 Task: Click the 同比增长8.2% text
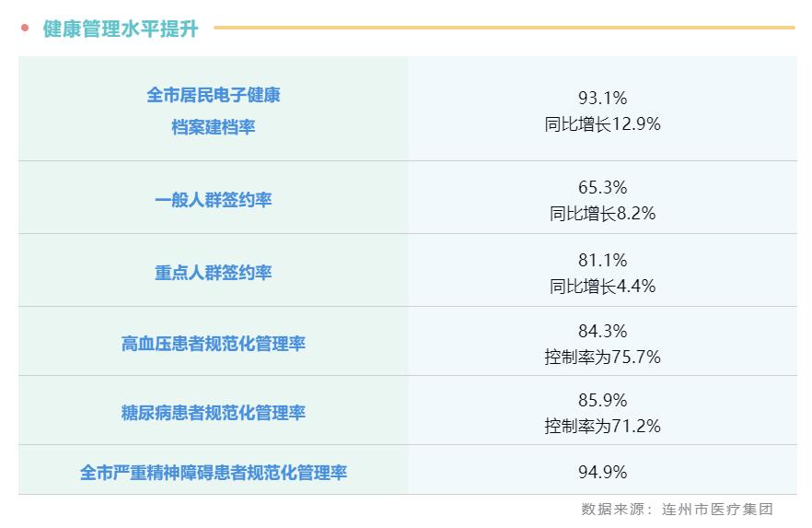coord(602,214)
